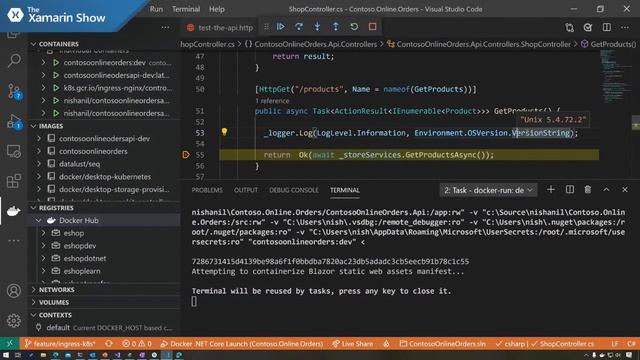Open the Help menu
The height and width of the screenshot is (360, 640).
217,9
